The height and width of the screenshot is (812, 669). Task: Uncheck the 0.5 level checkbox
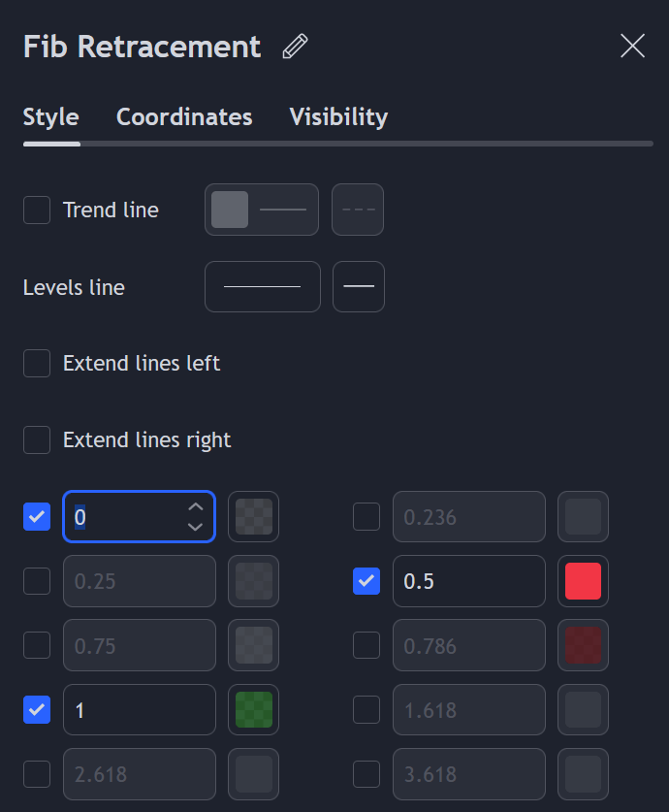[366, 581]
